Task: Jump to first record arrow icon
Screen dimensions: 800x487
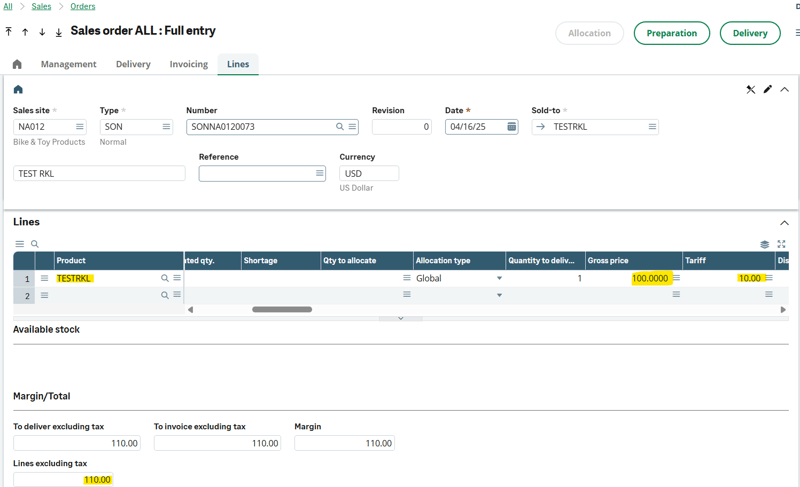Action: (9, 32)
